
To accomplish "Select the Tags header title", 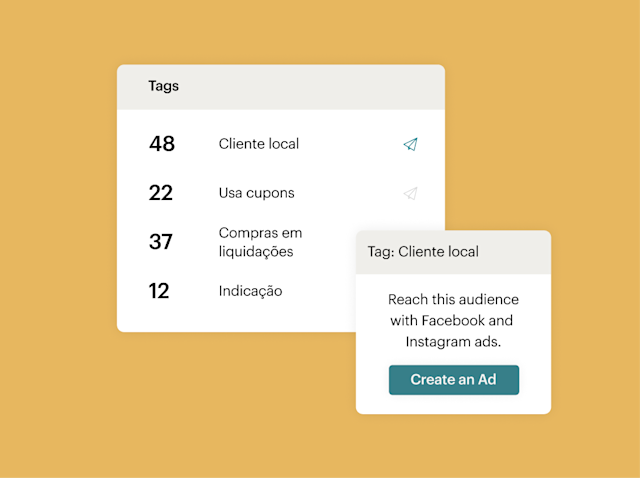I will tap(163, 86).
